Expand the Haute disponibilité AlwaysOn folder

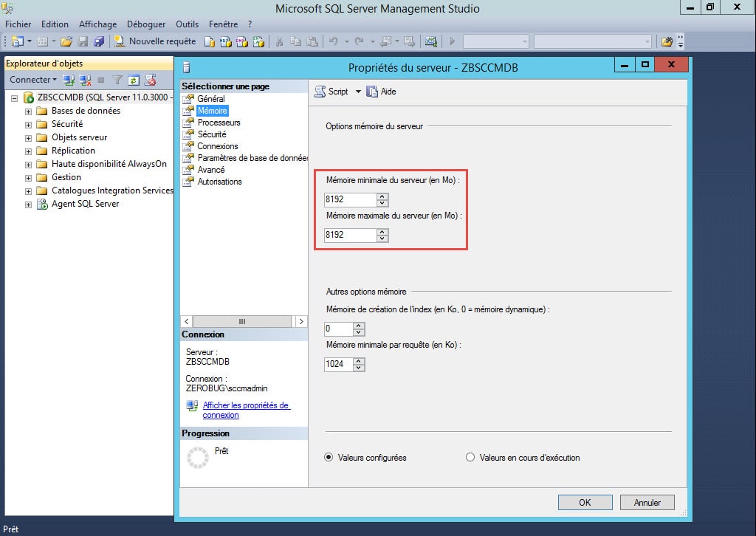(28, 165)
